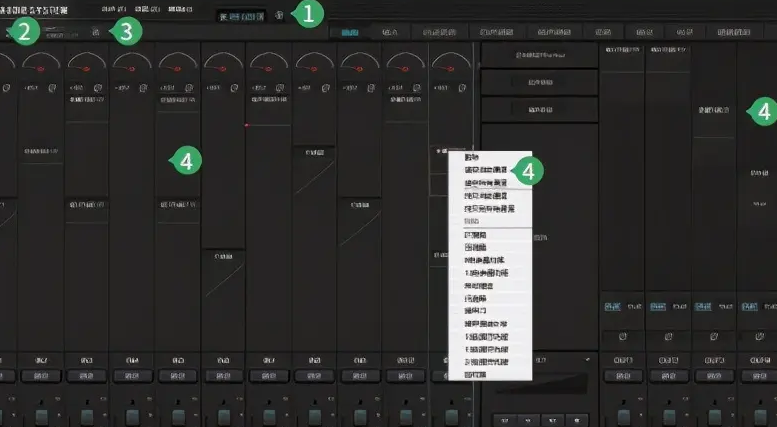777x427 pixels.
Task: Click the bypass icon on the strip left of the context menu
Action: click(416, 88)
